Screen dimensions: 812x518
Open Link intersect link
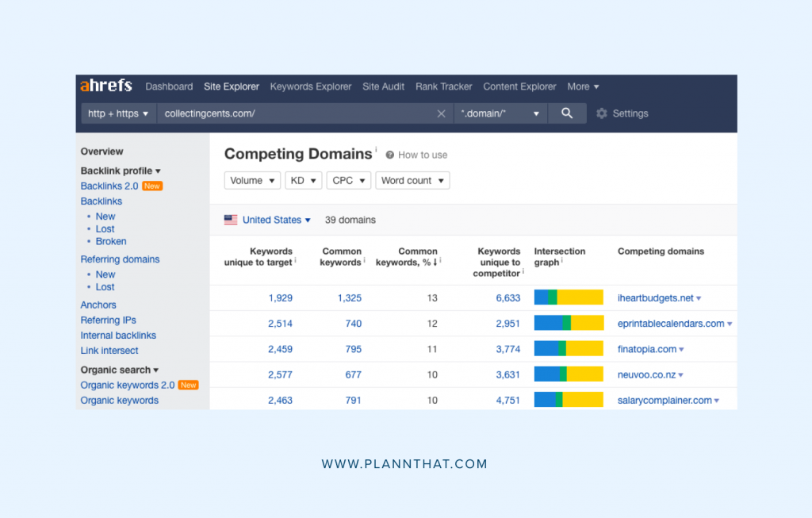click(x=109, y=351)
